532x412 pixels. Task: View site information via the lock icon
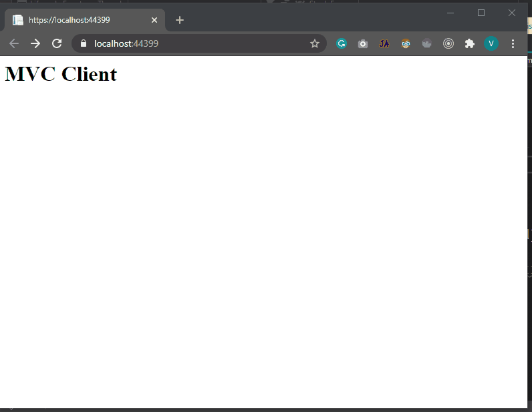(x=84, y=43)
